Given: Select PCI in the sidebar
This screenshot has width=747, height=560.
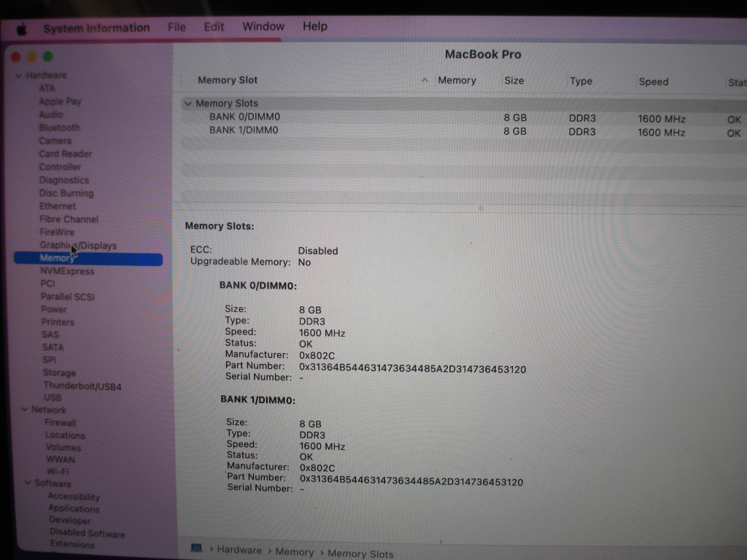Looking at the screenshot, I should click(47, 284).
